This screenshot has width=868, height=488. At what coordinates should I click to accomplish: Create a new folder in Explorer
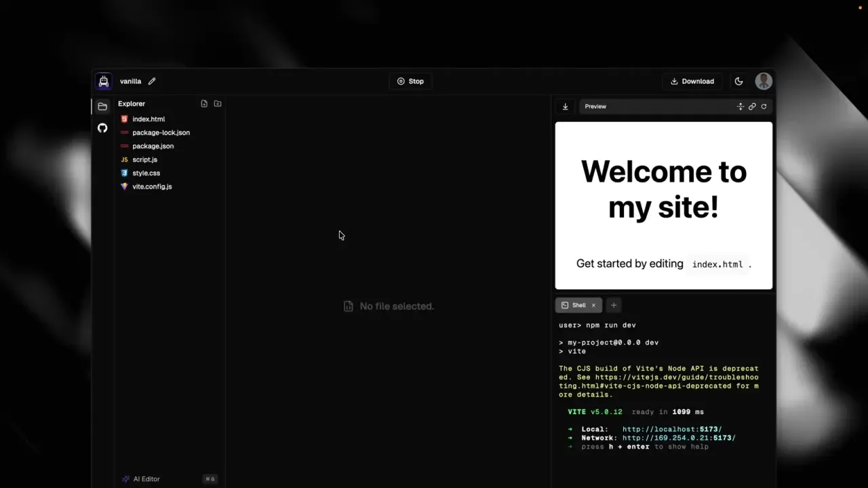(x=218, y=104)
